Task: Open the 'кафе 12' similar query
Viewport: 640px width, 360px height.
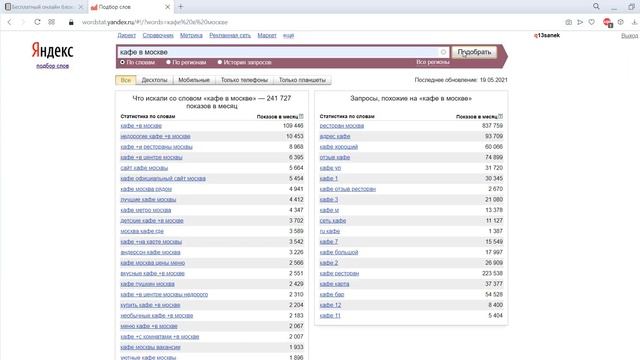Action: [x=330, y=305]
